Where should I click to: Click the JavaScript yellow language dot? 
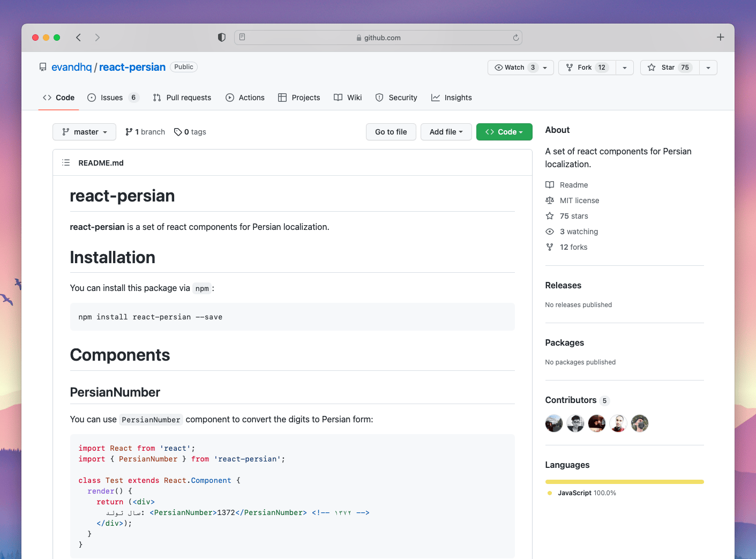click(550, 493)
